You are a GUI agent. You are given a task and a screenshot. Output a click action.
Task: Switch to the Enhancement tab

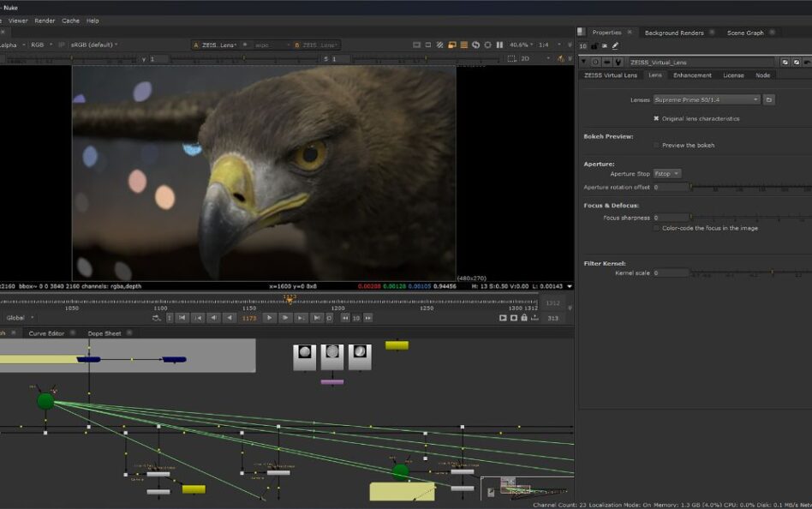pyautogui.click(x=692, y=75)
